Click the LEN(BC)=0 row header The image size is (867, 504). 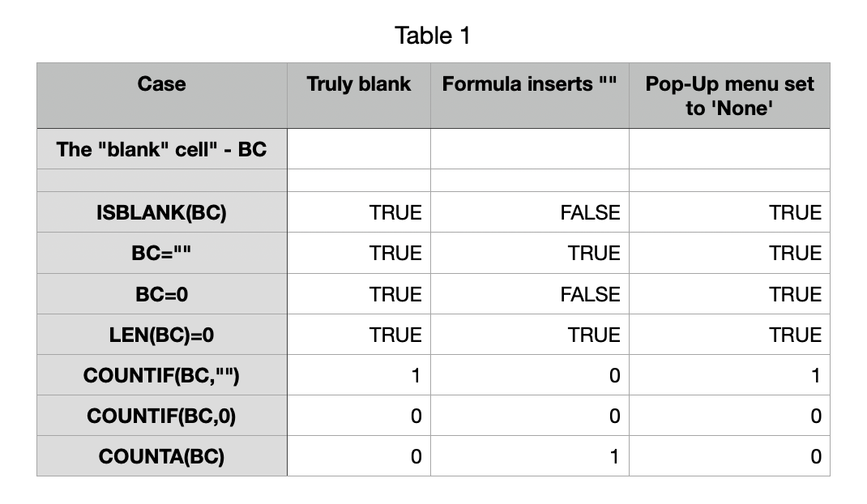coord(161,335)
